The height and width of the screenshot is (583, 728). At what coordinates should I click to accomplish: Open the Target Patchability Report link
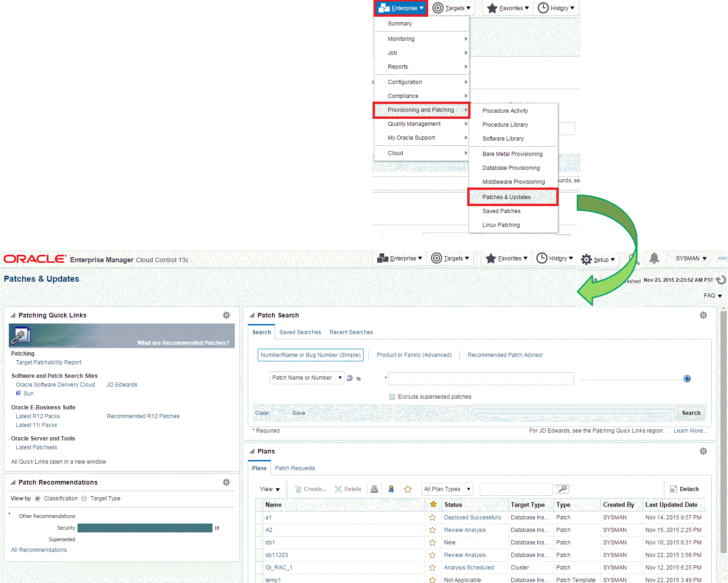click(x=49, y=363)
